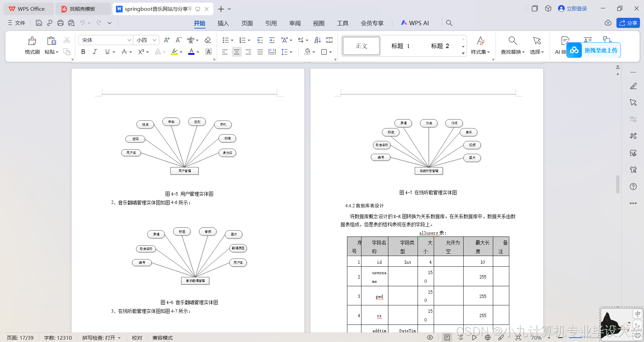Click the web layout globe icon in status bar

(x=488, y=338)
